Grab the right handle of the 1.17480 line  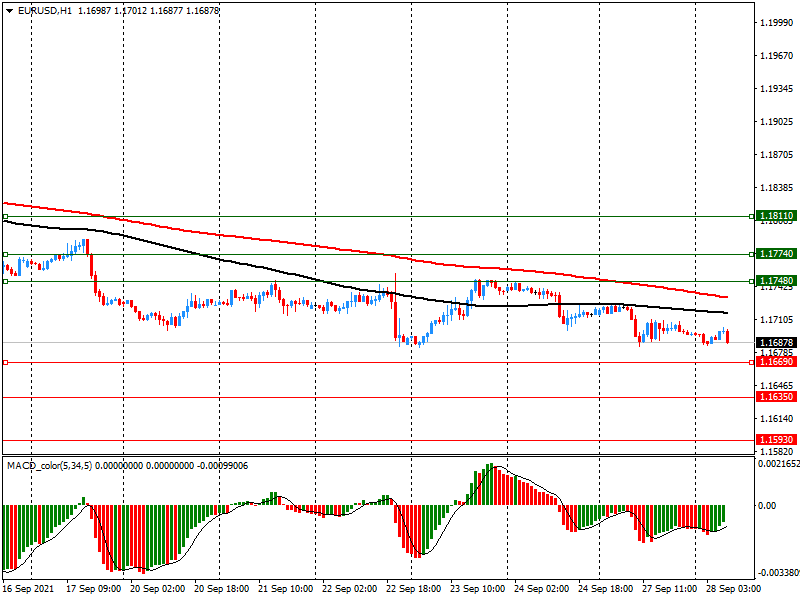tap(752, 281)
